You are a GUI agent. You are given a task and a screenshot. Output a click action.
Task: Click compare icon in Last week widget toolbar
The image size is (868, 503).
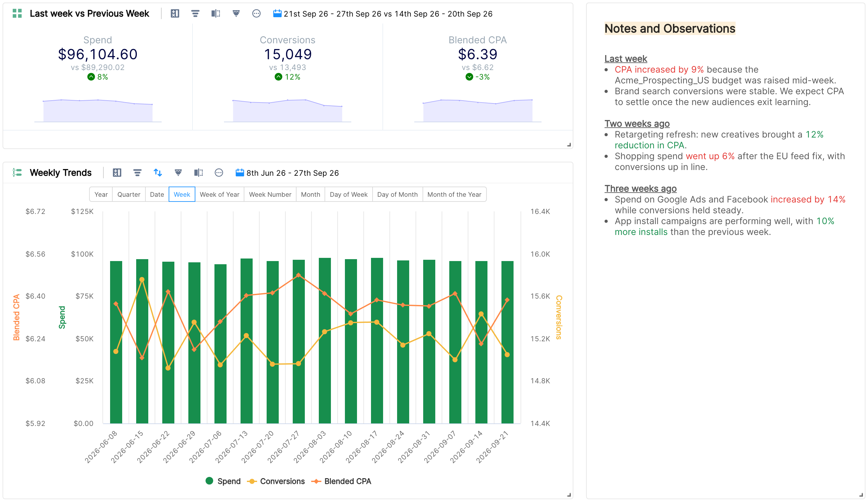point(216,13)
